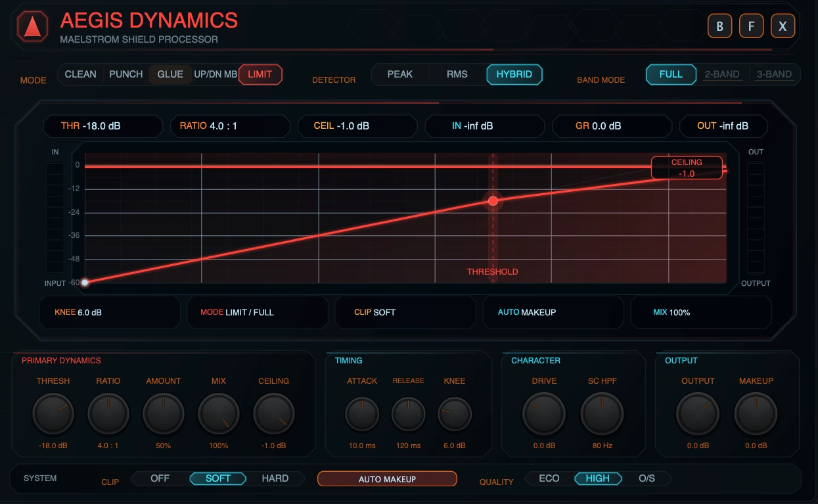Click the MIX 100% info box
The width and height of the screenshot is (818, 504).
pyautogui.click(x=701, y=312)
